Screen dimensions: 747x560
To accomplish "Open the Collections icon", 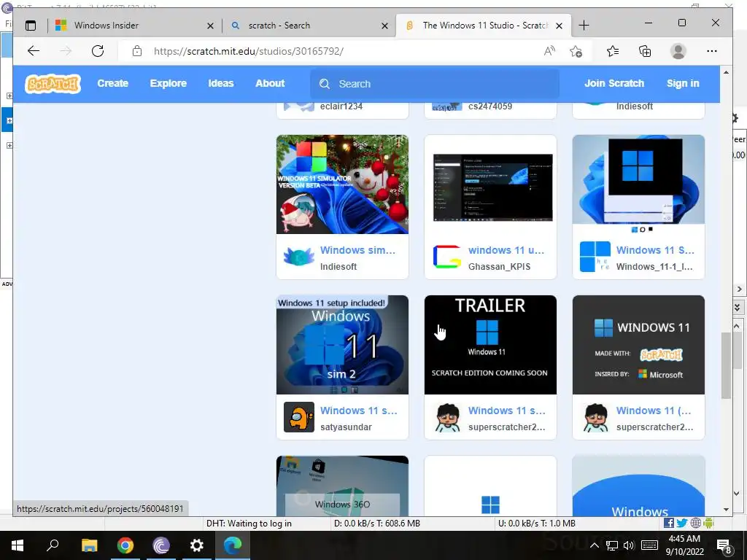I will click(x=645, y=51).
